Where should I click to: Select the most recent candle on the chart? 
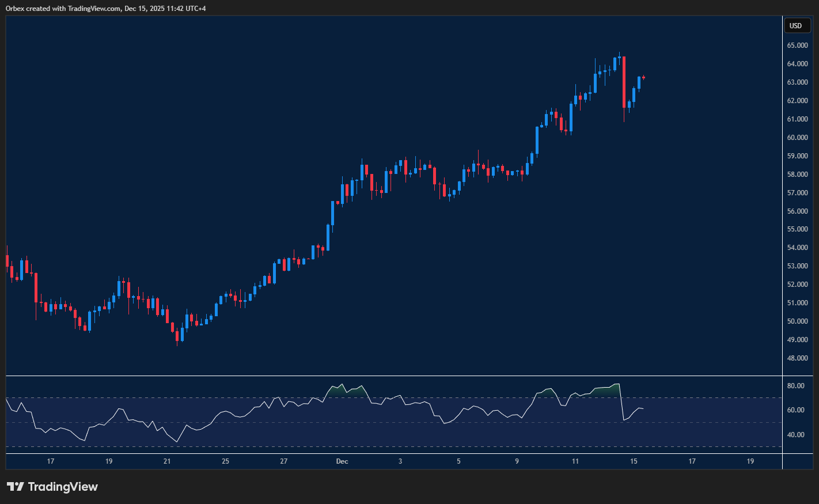(x=643, y=77)
